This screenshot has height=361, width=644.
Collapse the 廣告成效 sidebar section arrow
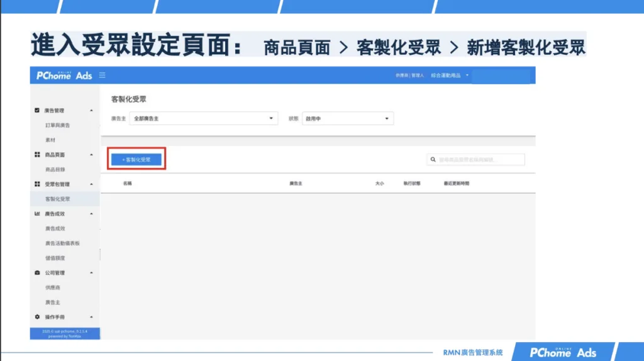click(91, 214)
